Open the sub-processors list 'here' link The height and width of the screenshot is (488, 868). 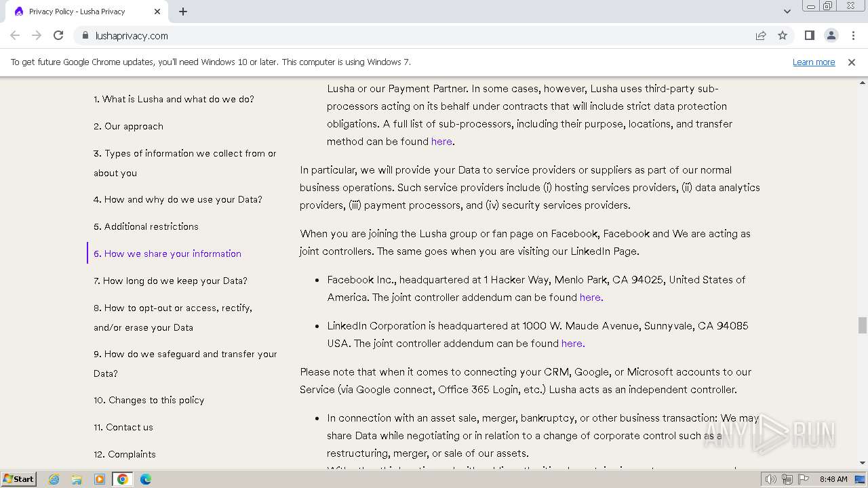(441, 142)
